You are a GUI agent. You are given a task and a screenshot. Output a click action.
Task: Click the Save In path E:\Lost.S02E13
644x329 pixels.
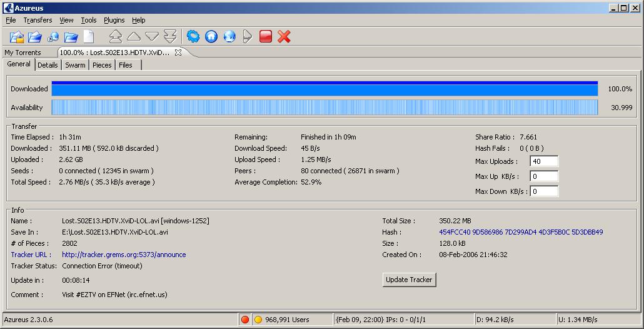click(x=115, y=232)
